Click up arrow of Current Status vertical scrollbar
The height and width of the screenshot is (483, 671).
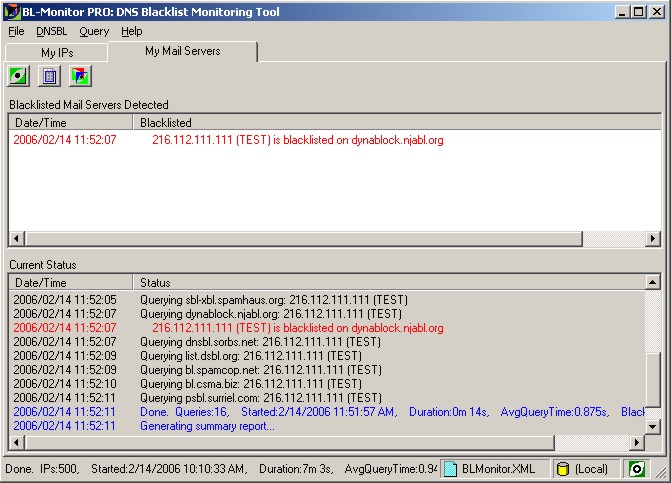click(x=653, y=282)
